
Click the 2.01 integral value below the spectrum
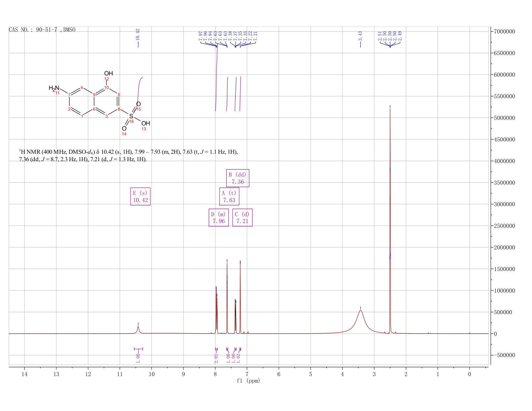[216, 358]
